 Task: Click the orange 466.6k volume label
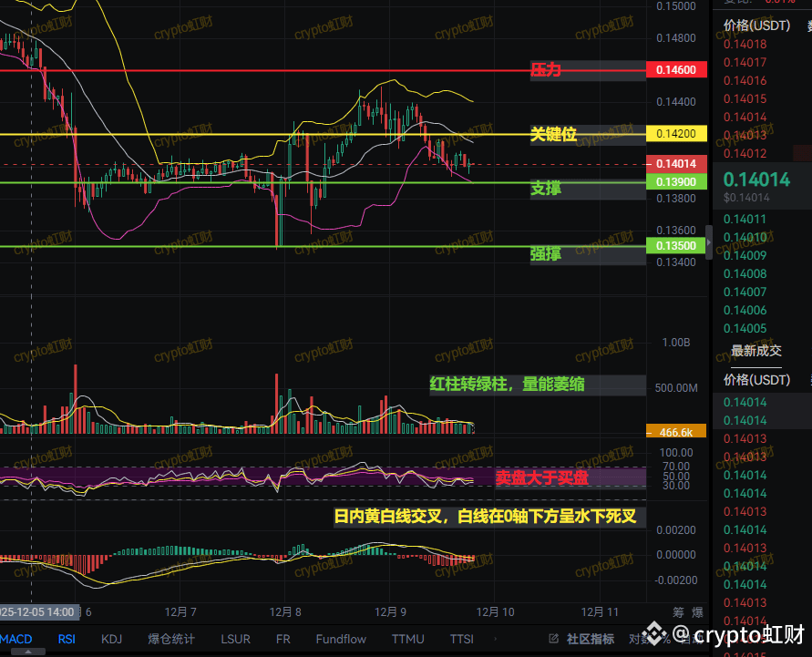[x=676, y=432]
